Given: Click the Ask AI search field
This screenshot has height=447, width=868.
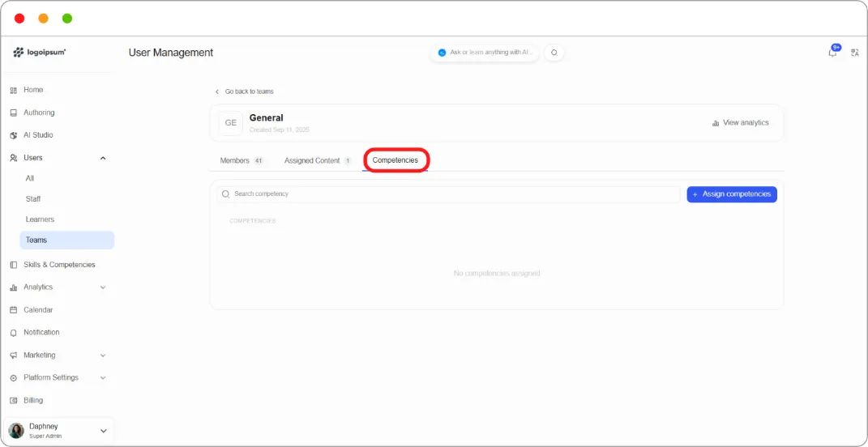Looking at the screenshot, I should pyautogui.click(x=485, y=53).
